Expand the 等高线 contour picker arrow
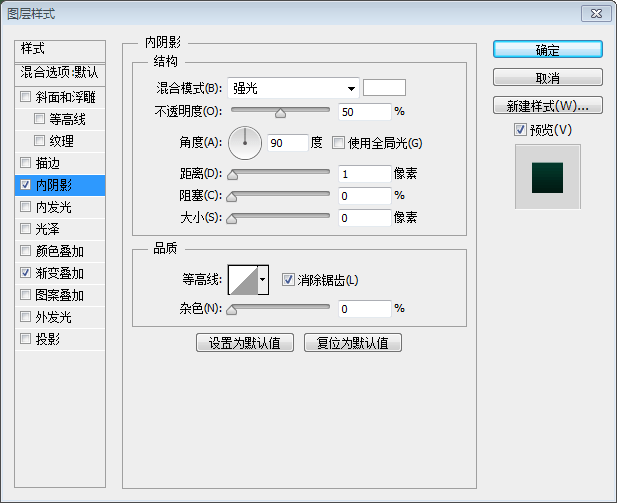This screenshot has height=503, width=617. 264,280
